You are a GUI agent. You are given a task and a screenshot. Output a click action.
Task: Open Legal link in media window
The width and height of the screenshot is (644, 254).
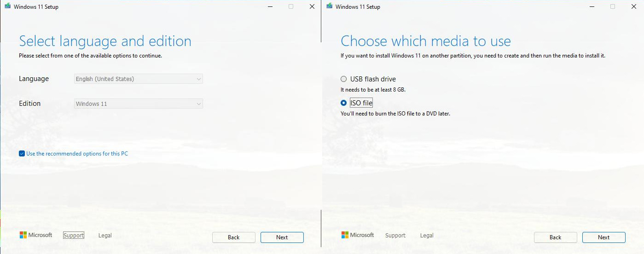(427, 236)
